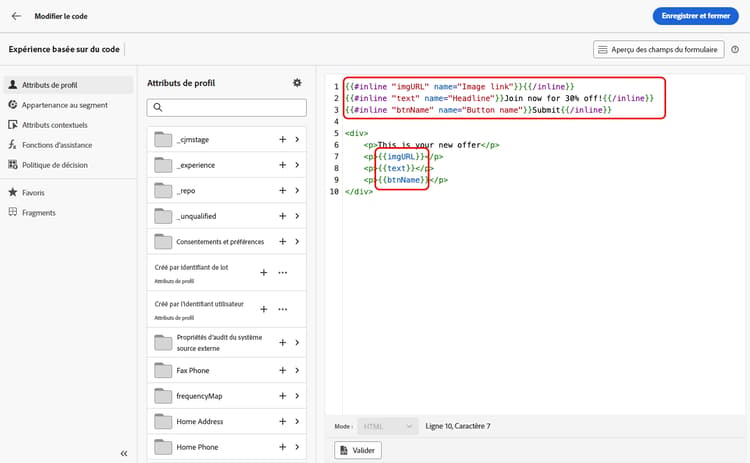Add _unqualified with its plus icon
This screenshot has width=750, height=463.
pyautogui.click(x=283, y=216)
